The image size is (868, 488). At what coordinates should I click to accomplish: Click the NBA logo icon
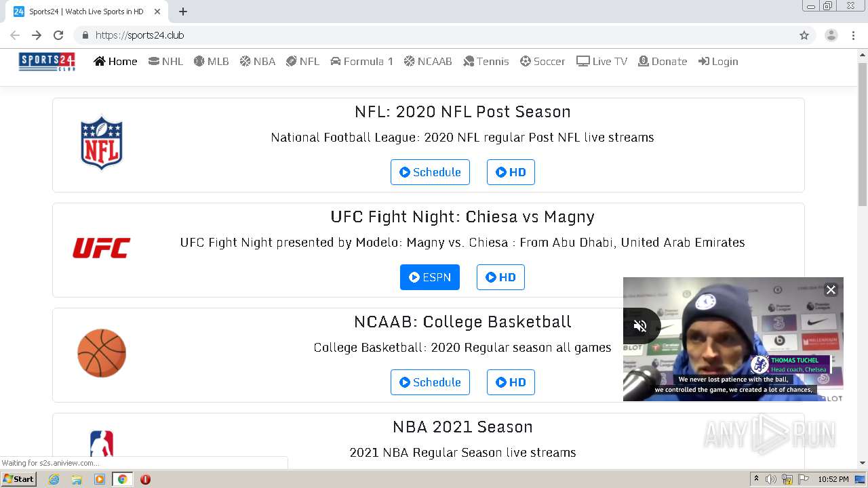[102, 444]
